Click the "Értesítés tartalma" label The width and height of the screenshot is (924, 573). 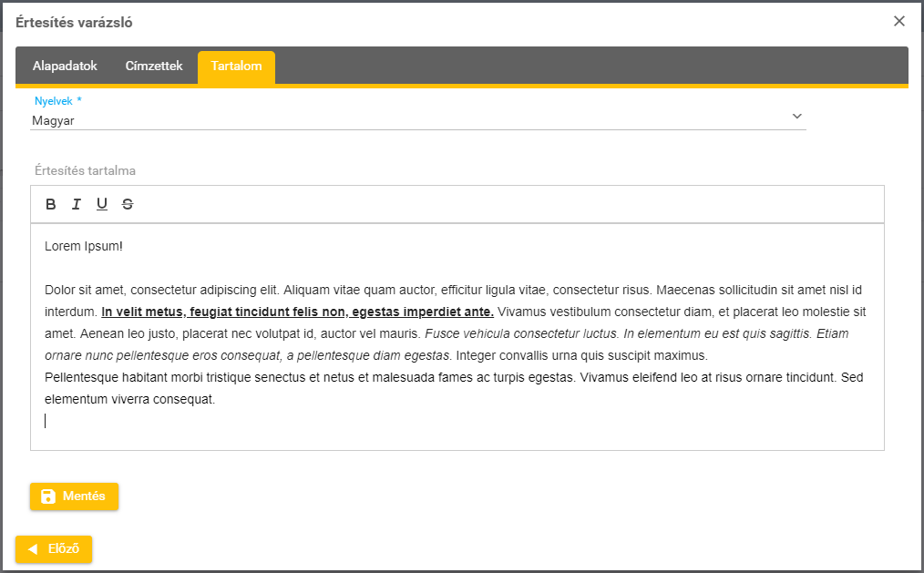point(85,170)
